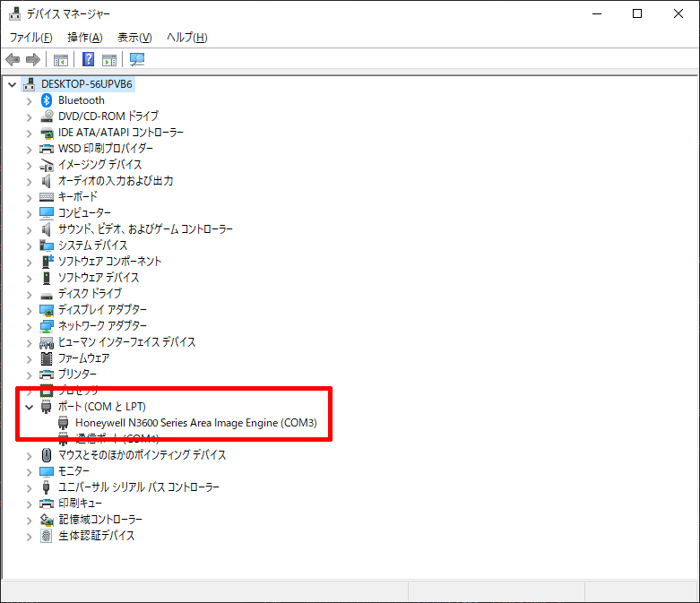Image resolution: width=700 pixels, height=603 pixels.
Task: Minimize the デバイス マネージャー window
Action: pyautogui.click(x=597, y=13)
